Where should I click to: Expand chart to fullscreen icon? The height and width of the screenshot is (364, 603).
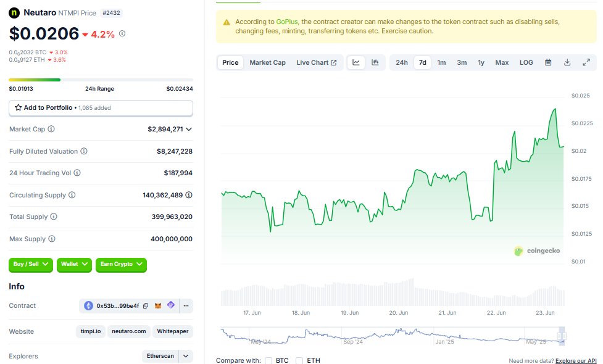[586, 62]
